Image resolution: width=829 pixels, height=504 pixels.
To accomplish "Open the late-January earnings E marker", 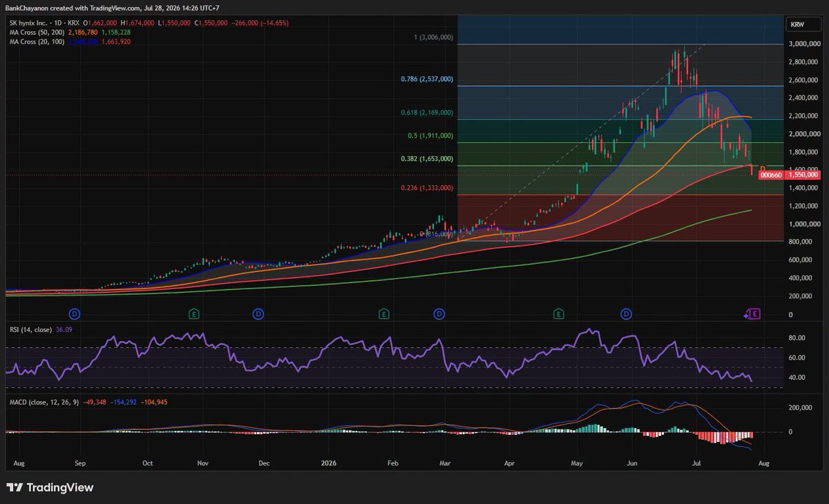I will pos(383,314).
